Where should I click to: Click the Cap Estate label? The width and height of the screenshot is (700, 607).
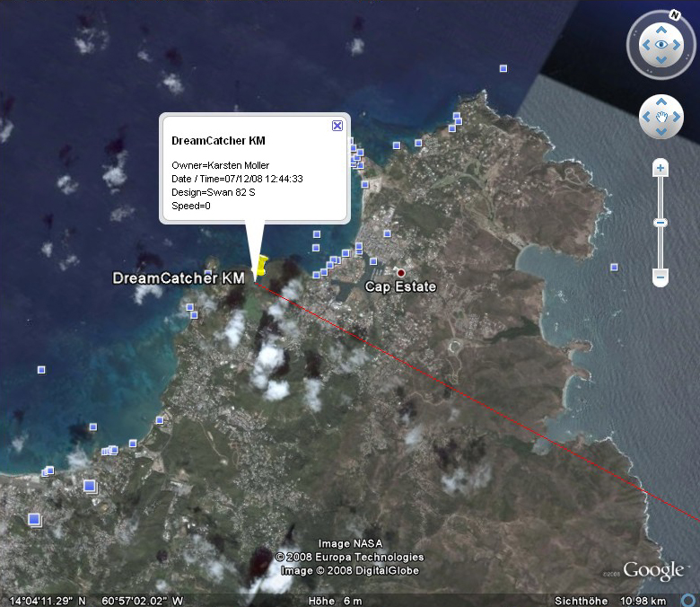400,287
